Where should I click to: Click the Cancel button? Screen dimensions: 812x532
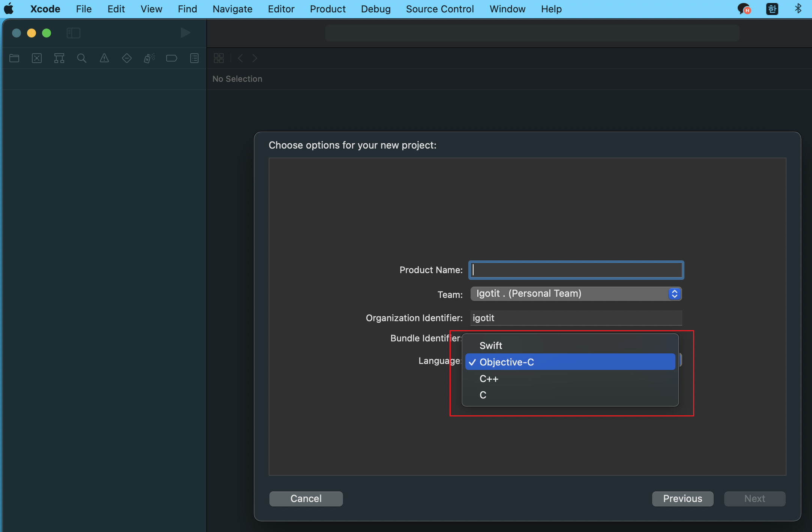coord(306,499)
